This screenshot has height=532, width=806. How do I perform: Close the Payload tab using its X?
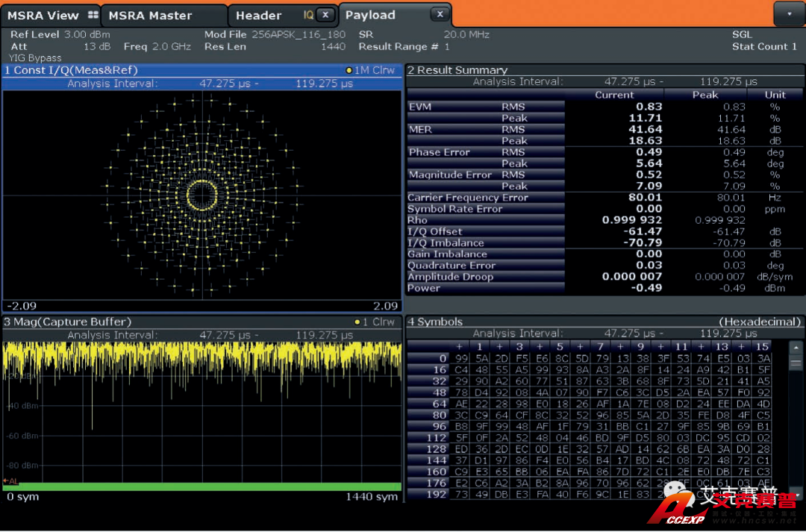pos(440,15)
